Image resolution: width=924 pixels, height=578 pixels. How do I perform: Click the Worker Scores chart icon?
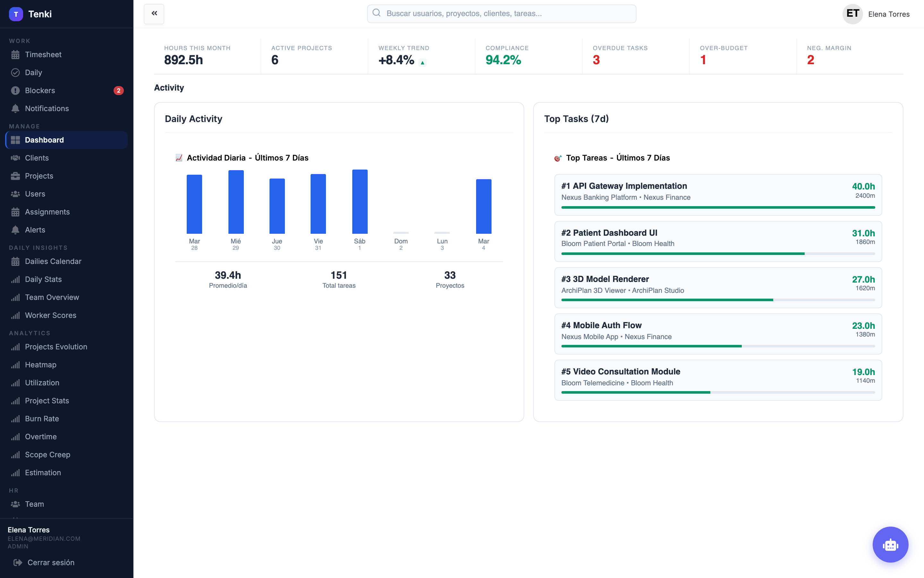[15, 315]
